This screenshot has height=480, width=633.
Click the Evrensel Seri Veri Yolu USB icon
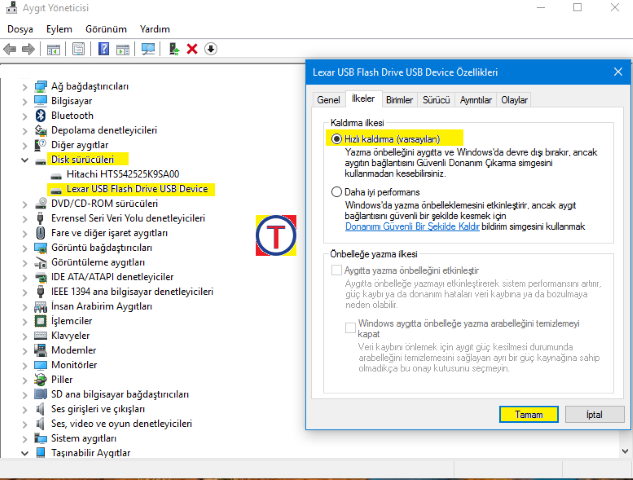pos(40,218)
